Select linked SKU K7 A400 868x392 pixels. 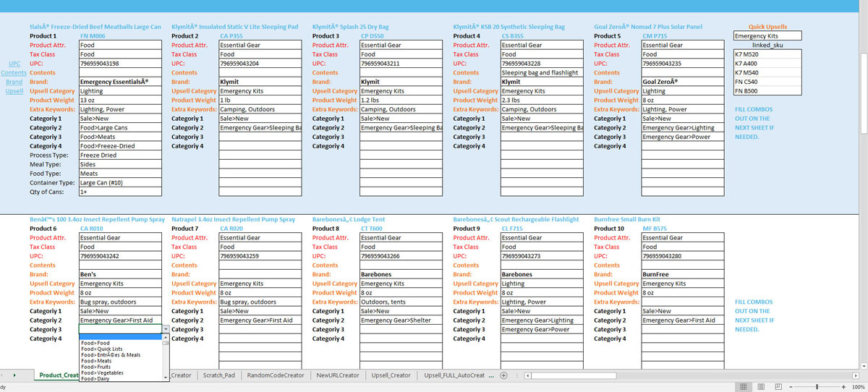click(x=767, y=64)
